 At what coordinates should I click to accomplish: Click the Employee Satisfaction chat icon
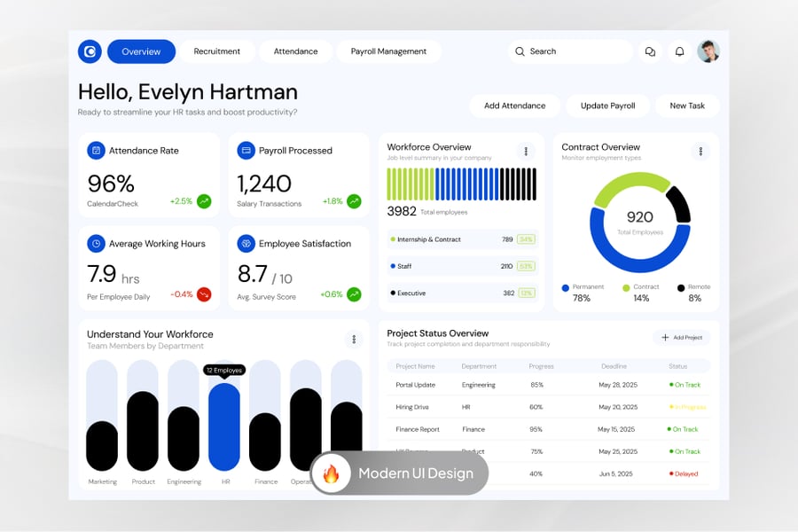(x=246, y=243)
